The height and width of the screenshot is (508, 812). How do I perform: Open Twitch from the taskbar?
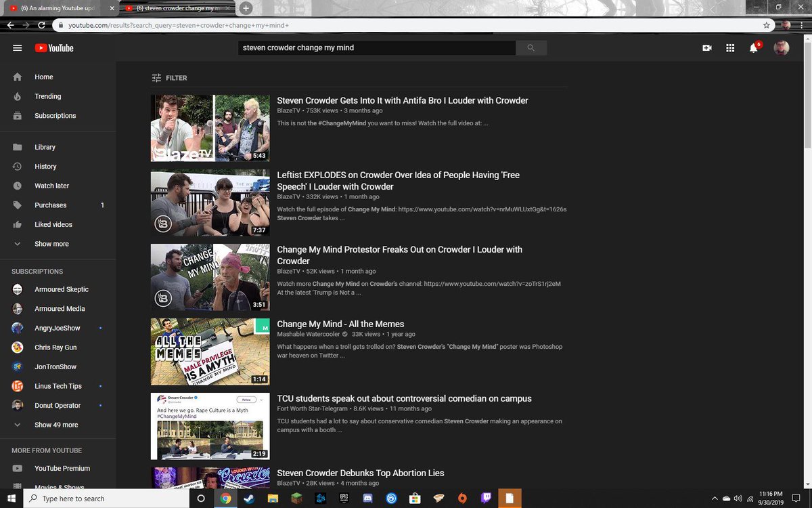(487, 499)
